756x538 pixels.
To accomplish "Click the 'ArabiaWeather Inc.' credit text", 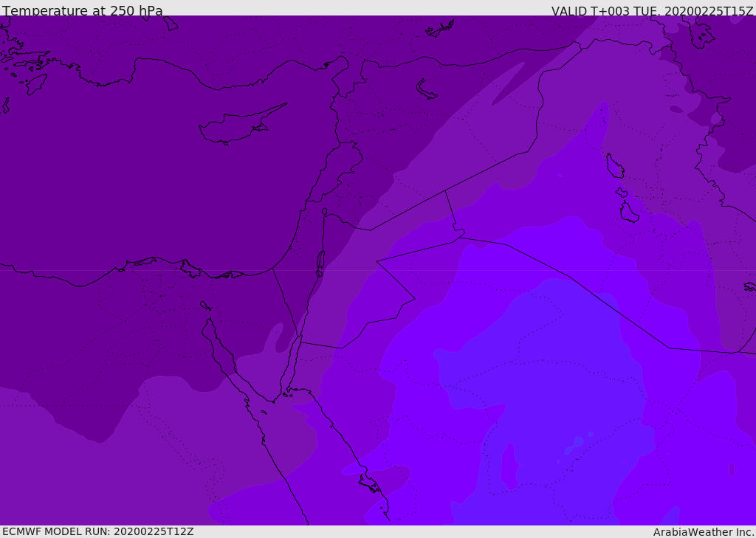I will coord(704,532).
